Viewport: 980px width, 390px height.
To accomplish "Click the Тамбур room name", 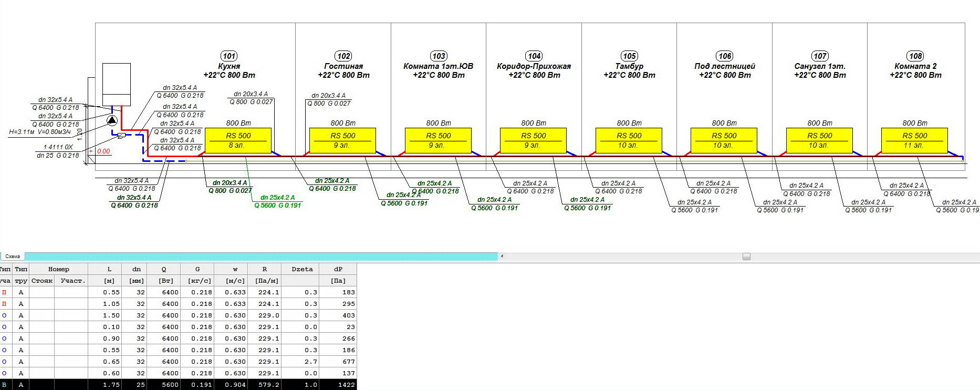I will pyautogui.click(x=629, y=66).
